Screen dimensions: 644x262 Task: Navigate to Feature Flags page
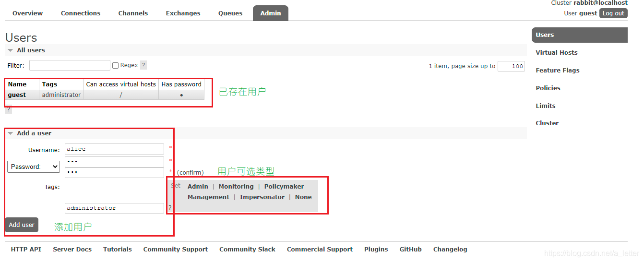pyautogui.click(x=557, y=71)
